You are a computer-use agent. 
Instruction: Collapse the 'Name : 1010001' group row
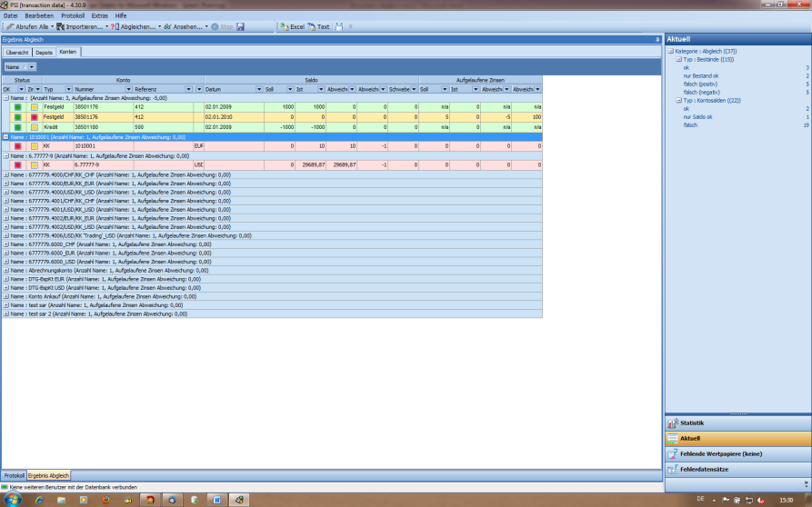coord(6,136)
